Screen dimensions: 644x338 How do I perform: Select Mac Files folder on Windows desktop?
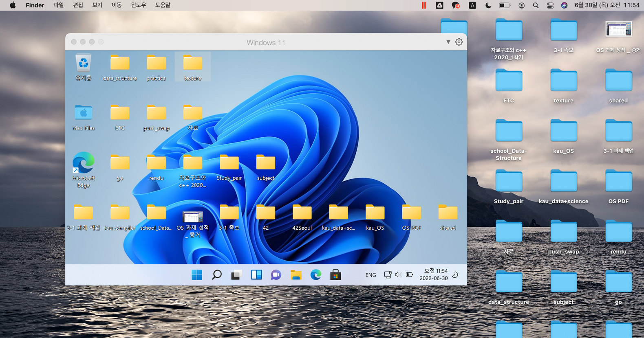[x=84, y=117]
